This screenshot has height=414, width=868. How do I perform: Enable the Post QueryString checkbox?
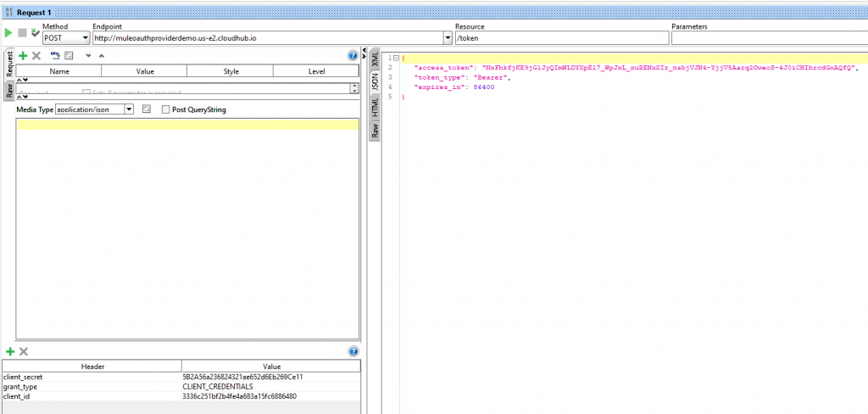(x=166, y=109)
